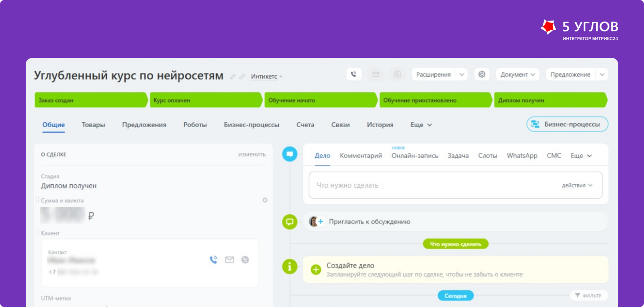
Task: Click the Предложение button
Action: 570,74
